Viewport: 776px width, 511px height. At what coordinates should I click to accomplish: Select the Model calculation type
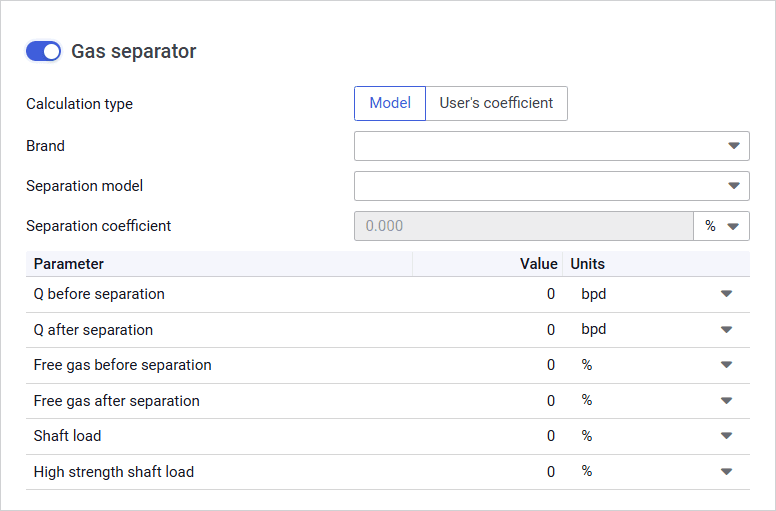[x=390, y=103]
